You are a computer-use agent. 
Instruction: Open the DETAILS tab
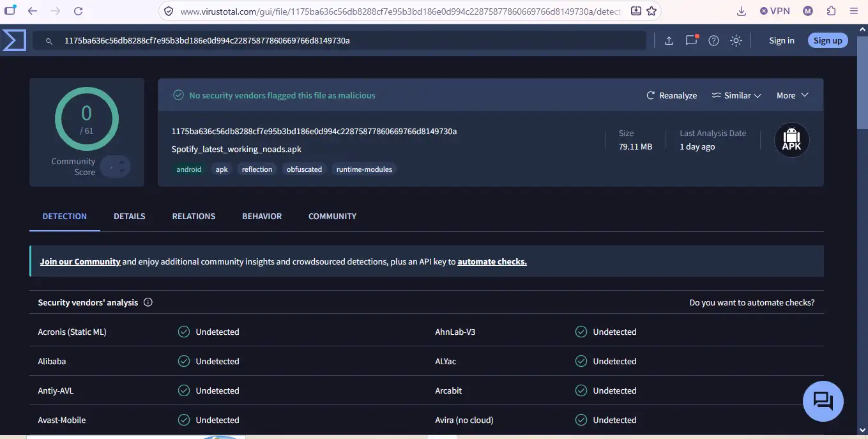point(130,216)
